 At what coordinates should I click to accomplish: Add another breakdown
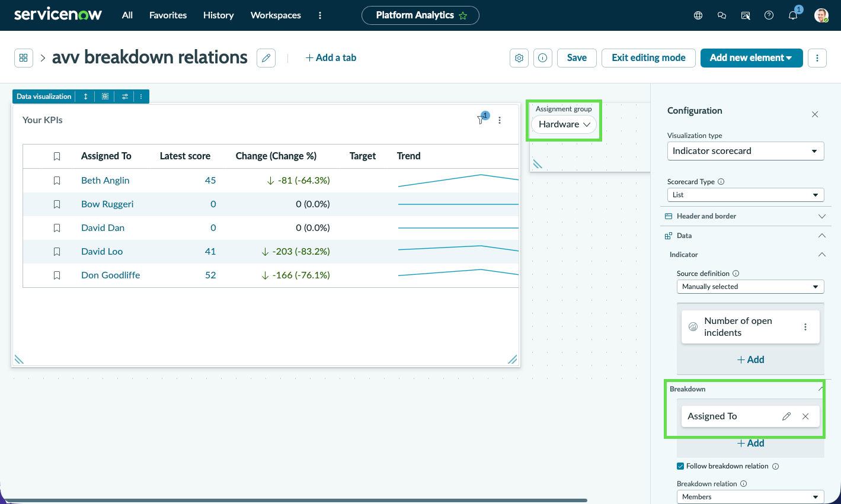click(x=750, y=443)
